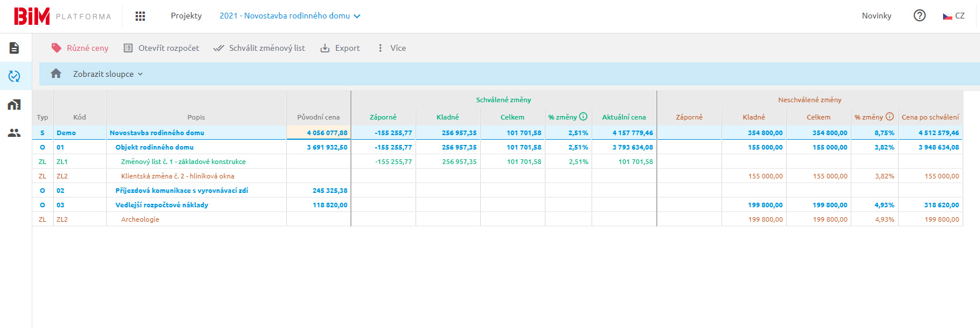The image size is (980, 328).
Task: Open the Novinky link
Action: click(876, 16)
